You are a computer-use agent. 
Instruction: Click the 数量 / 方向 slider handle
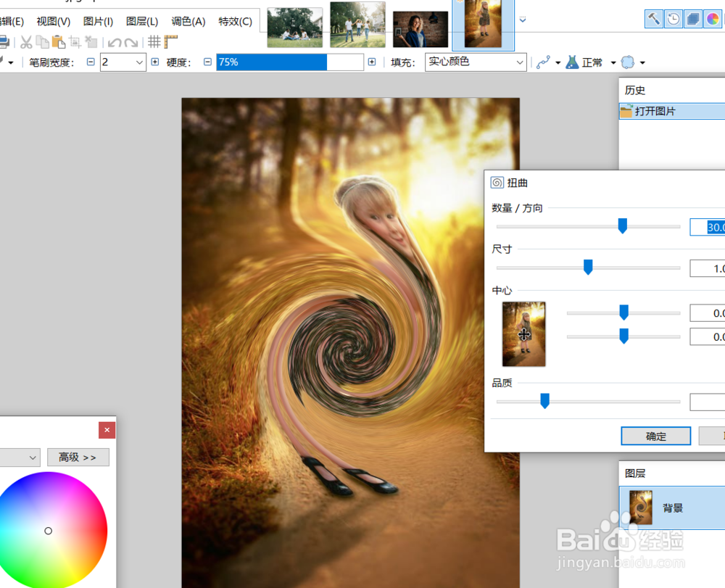pyautogui.click(x=622, y=226)
